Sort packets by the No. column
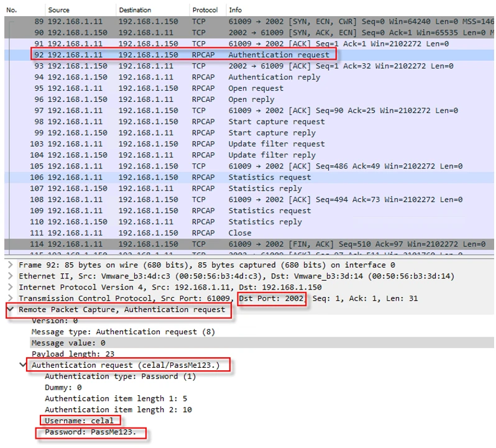This screenshot has height=448, width=496. pyautogui.click(x=11, y=10)
